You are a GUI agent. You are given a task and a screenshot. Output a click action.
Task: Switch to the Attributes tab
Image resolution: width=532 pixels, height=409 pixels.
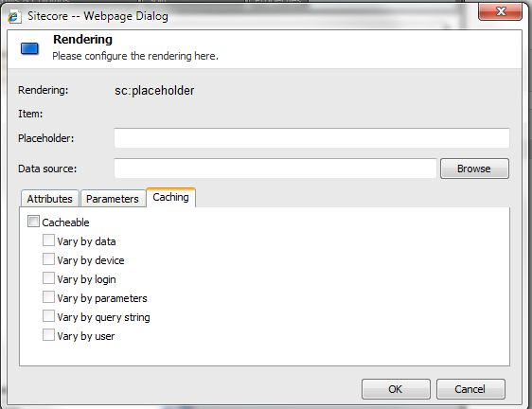coord(50,199)
